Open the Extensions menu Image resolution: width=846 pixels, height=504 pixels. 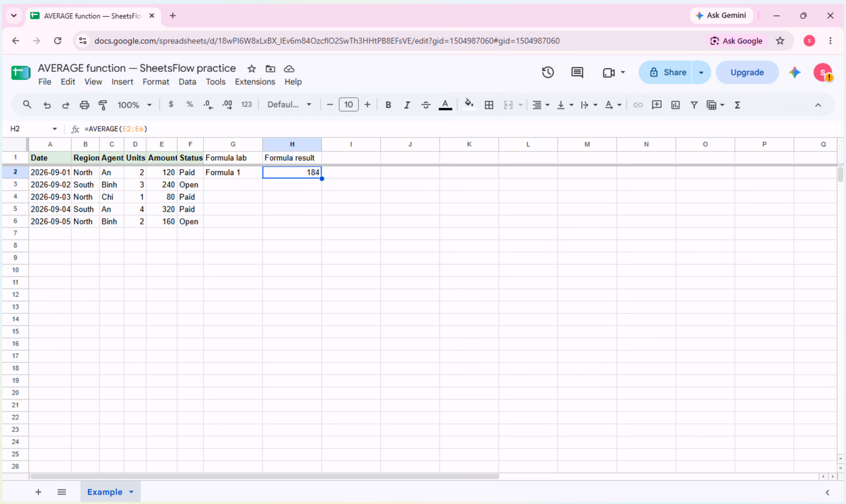click(x=255, y=82)
